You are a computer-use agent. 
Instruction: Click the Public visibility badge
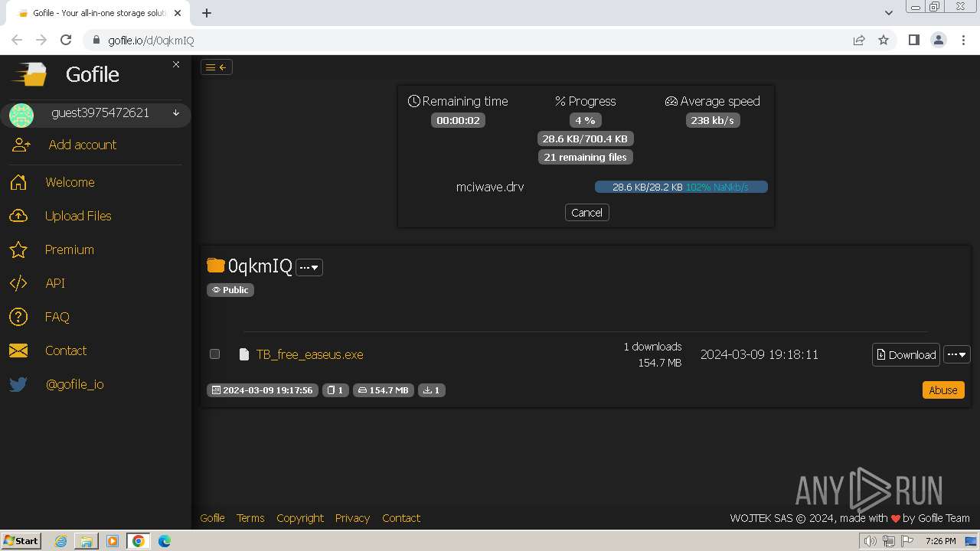[230, 290]
